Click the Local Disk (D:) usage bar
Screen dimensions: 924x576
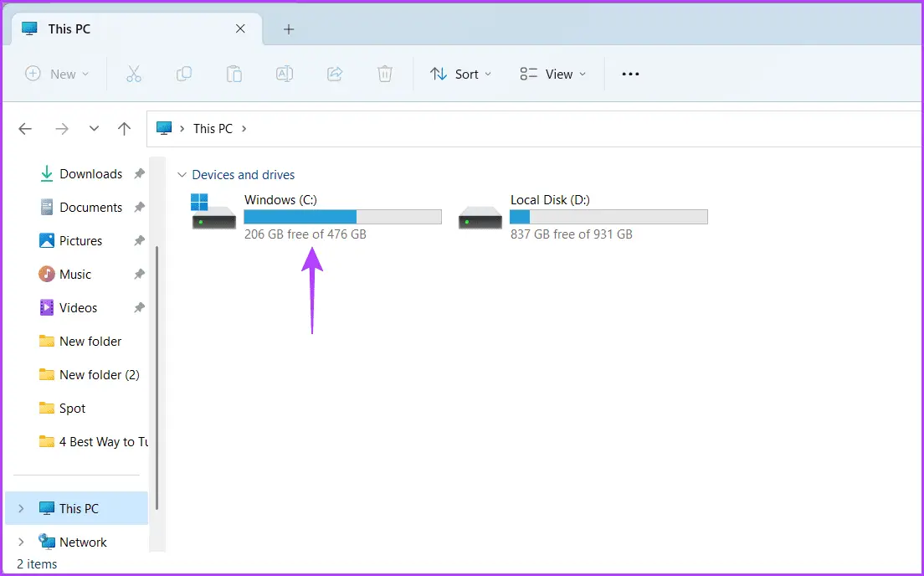[x=608, y=217]
